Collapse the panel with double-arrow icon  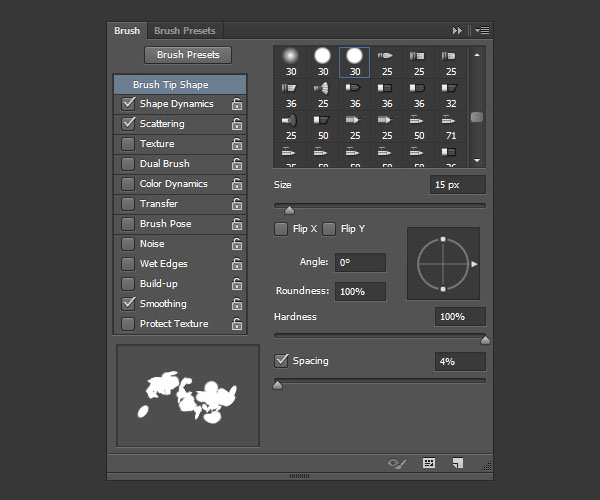point(457,30)
